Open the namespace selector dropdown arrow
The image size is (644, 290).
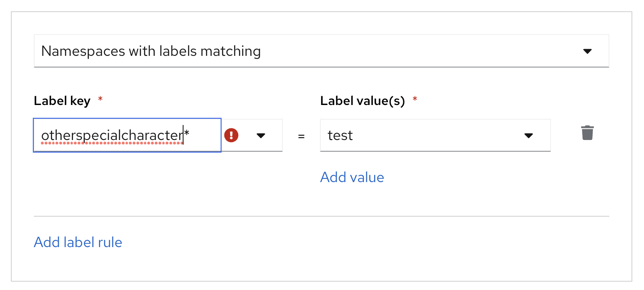(587, 51)
